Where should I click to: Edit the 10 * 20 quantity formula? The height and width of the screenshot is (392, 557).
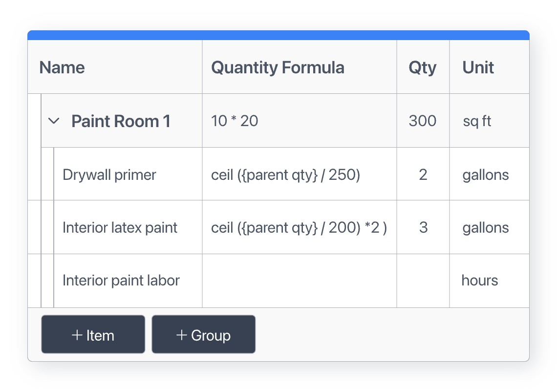click(235, 121)
